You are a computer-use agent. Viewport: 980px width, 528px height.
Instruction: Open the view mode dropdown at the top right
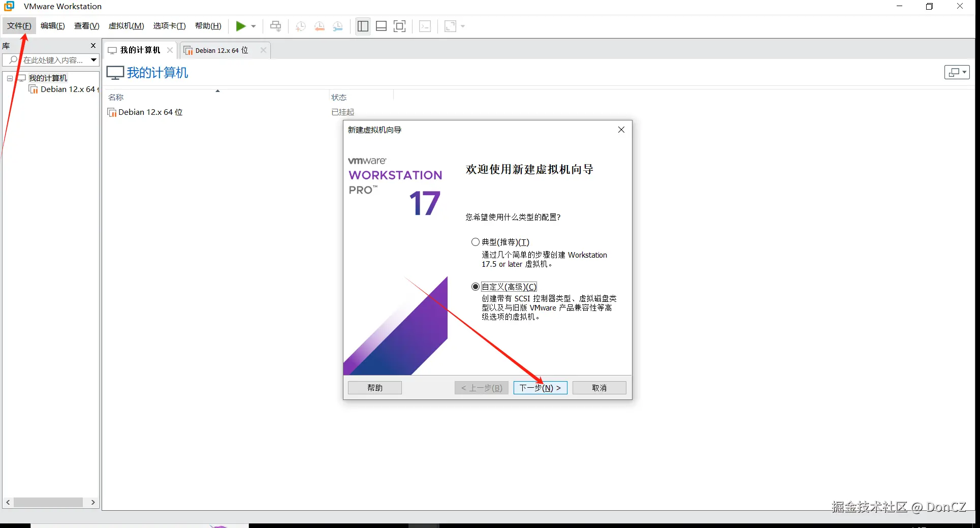pos(957,72)
